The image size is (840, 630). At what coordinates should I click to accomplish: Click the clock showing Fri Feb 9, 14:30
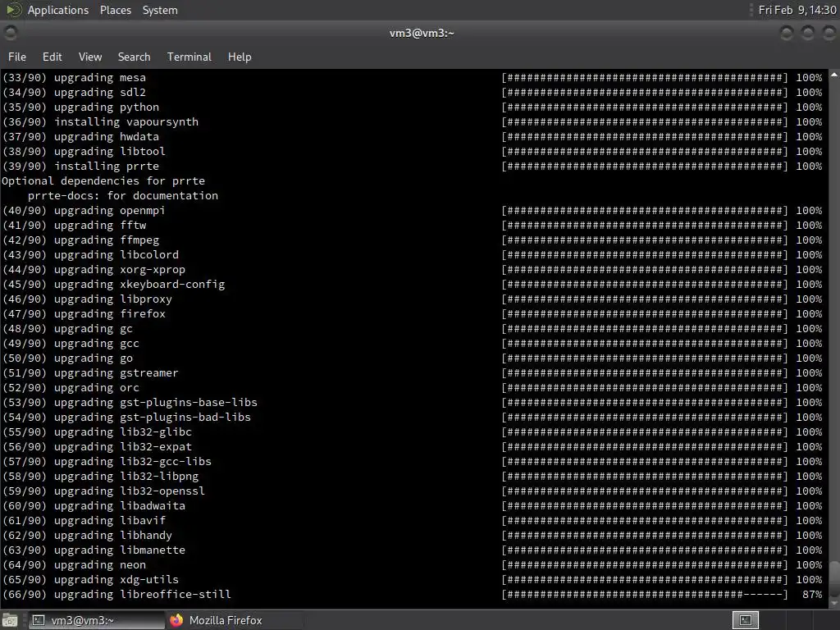(x=797, y=10)
